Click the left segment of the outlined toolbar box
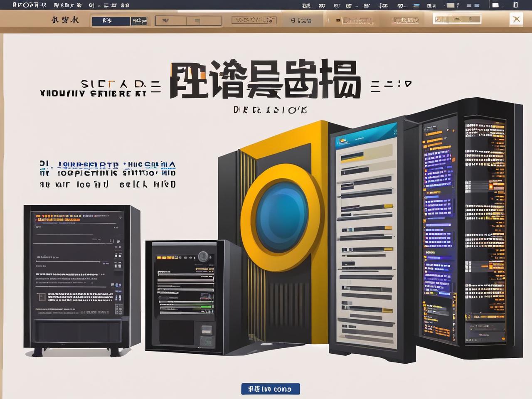532x399 pixels. click(x=171, y=21)
